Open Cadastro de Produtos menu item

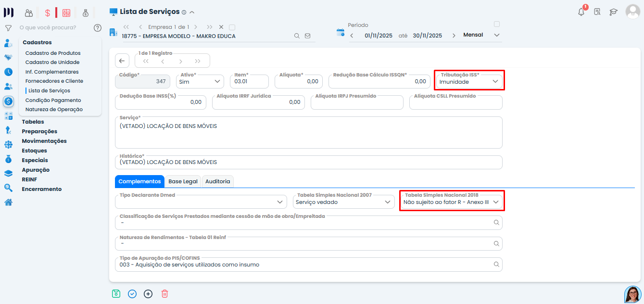click(x=53, y=53)
